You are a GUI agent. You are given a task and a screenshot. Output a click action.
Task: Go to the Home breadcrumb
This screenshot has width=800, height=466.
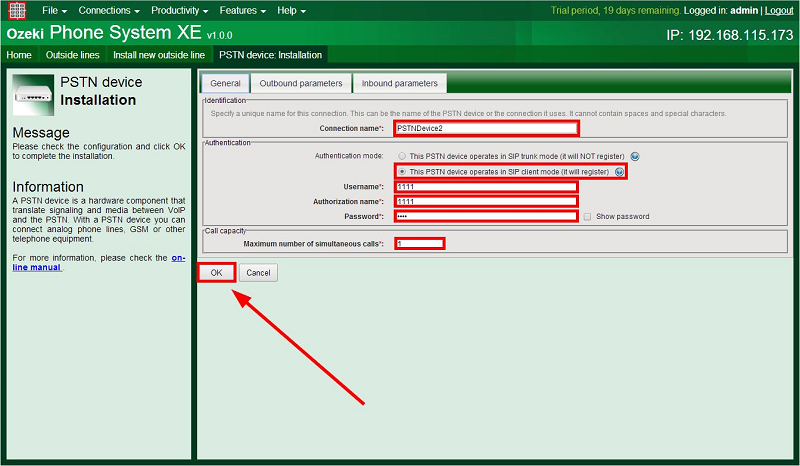(x=19, y=55)
